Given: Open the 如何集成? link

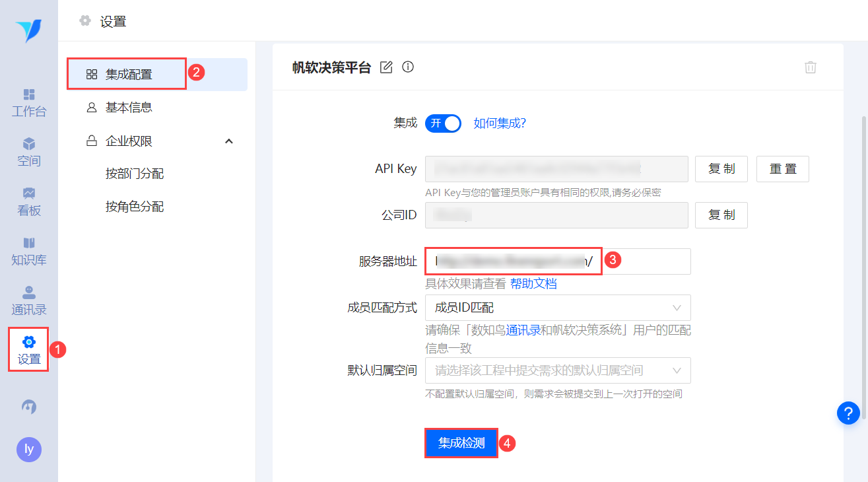Looking at the screenshot, I should click(x=500, y=123).
